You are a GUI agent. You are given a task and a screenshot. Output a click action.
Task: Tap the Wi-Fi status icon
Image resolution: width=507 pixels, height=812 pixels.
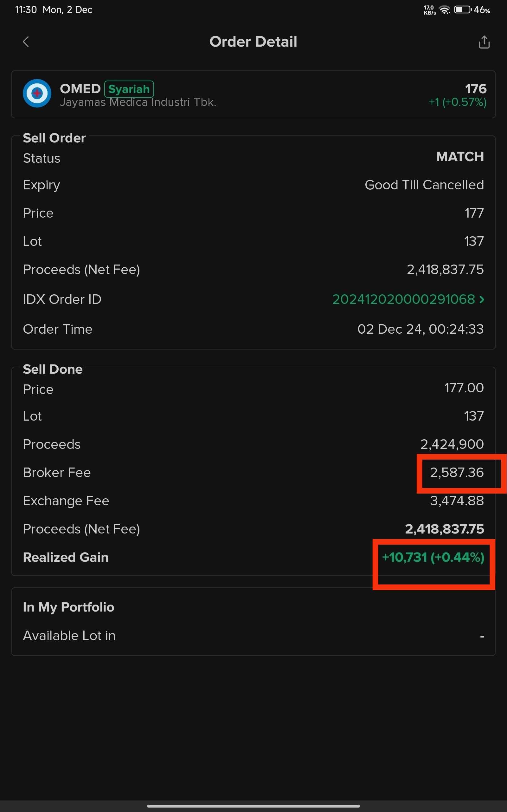pos(445,10)
